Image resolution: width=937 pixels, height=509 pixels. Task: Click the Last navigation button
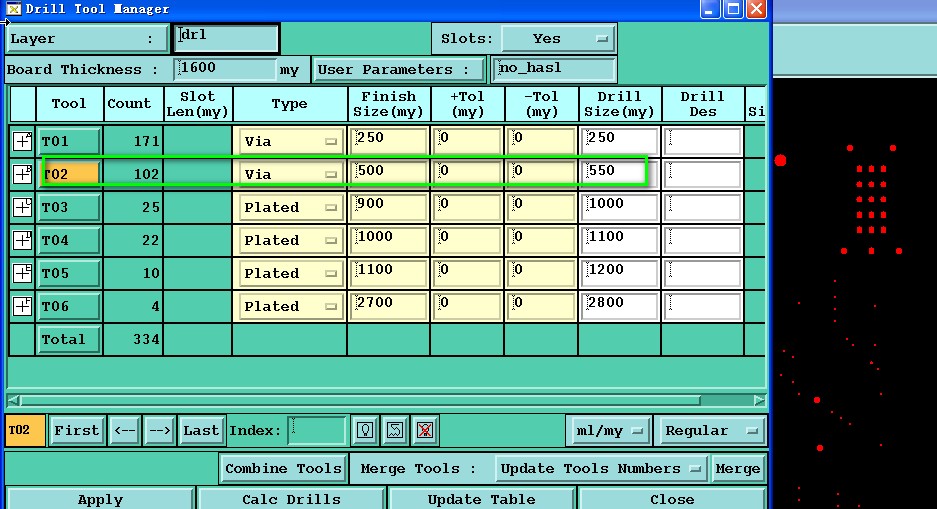pos(201,431)
